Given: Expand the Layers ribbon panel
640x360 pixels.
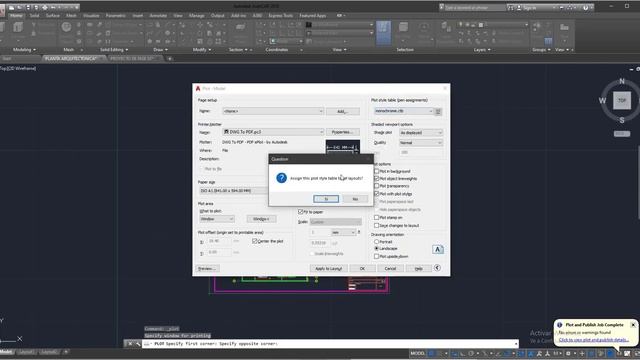Looking at the screenshot, I should coord(482,50).
